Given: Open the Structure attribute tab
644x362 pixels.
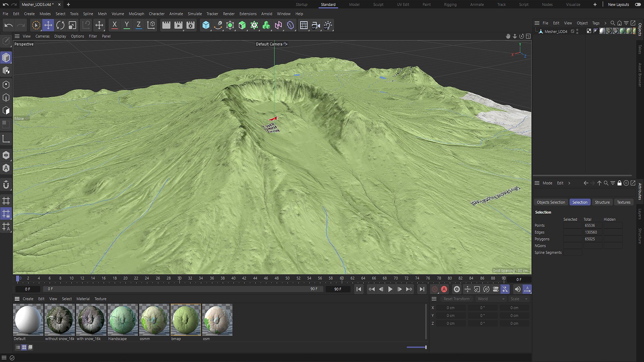Looking at the screenshot, I should pos(602,202).
